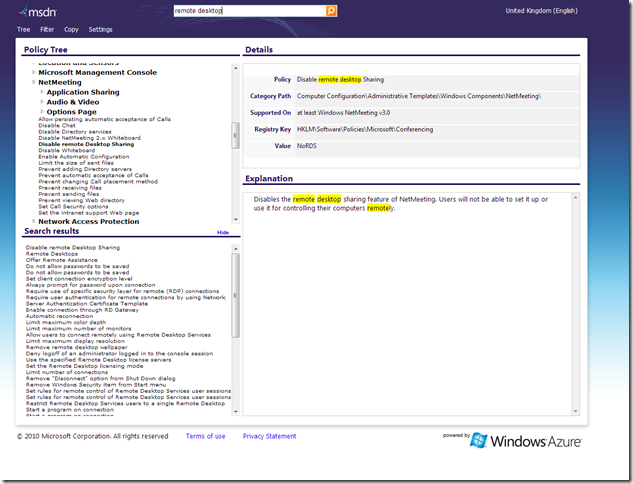This screenshot has width=633, height=484.
Task: Click the Search results scrollbar thumb
Action: [235, 295]
